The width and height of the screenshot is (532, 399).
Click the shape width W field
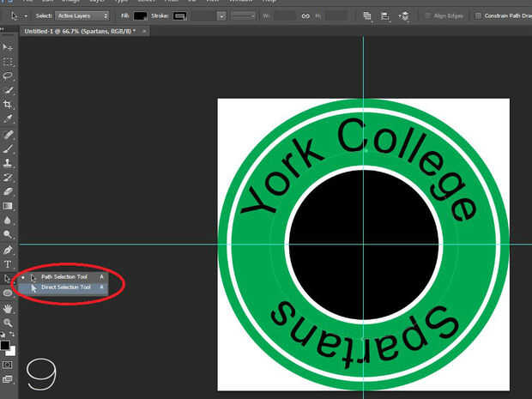pos(284,16)
